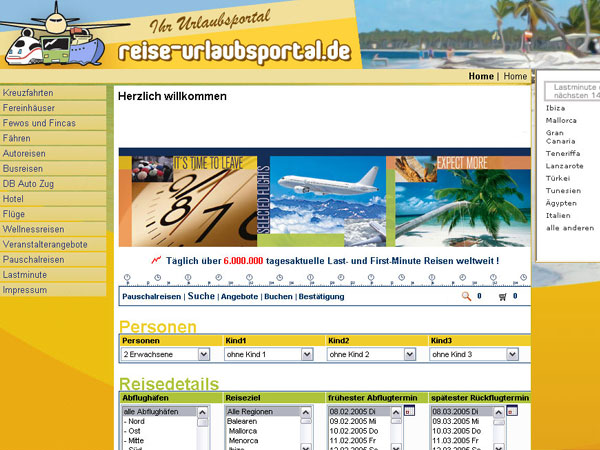The height and width of the screenshot is (450, 600).
Task: Open calendar icon for spätester Rückflugtermin
Action: (x=513, y=411)
